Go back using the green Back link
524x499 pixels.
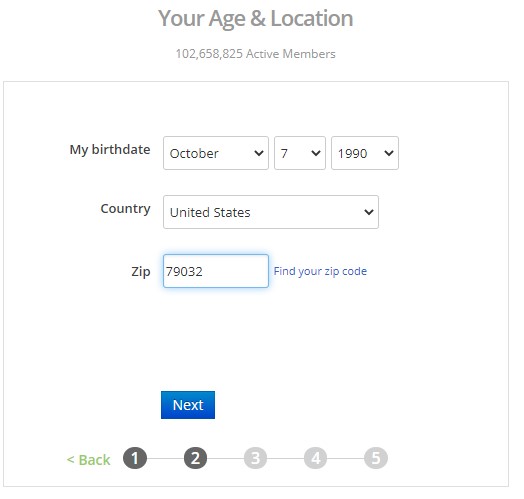(x=88, y=460)
